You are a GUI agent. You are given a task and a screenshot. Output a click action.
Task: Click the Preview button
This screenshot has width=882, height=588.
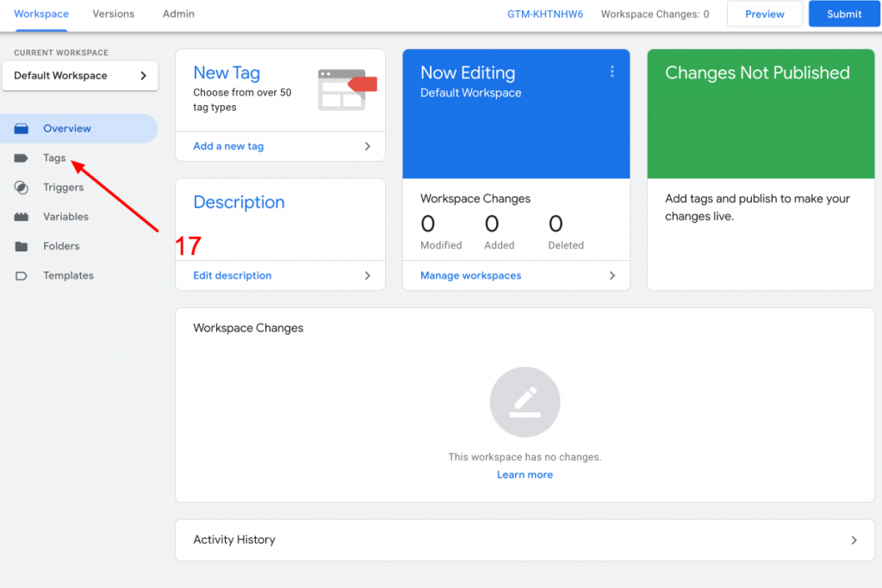click(x=765, y=14)
